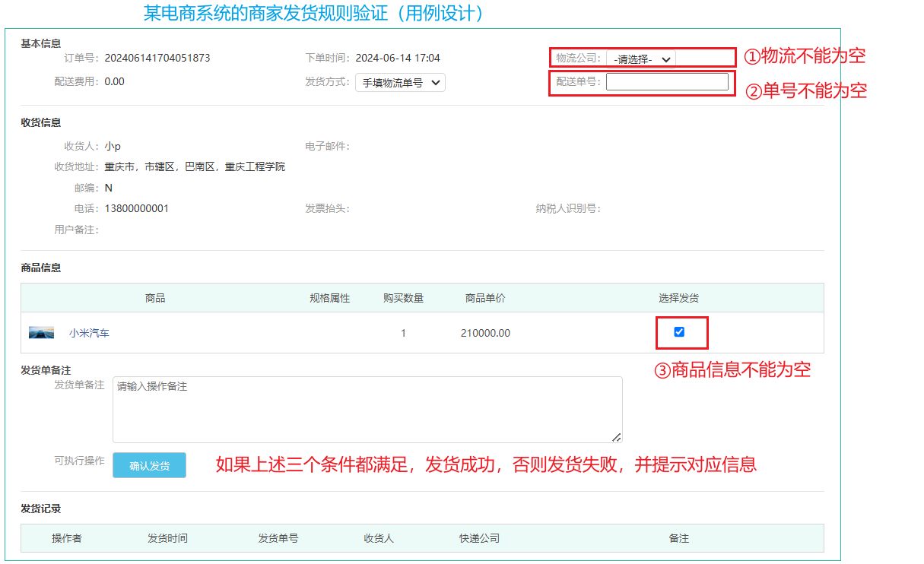Open the 发货方式 手填物流单号 dropdown
Viewport: 924px width, 564px height.
[x=400, y=82]
